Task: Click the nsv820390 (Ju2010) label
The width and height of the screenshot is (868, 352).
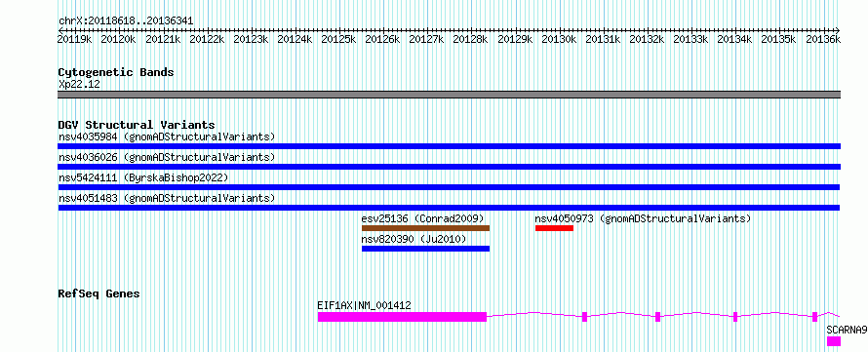Action: [x=414, y=239]
